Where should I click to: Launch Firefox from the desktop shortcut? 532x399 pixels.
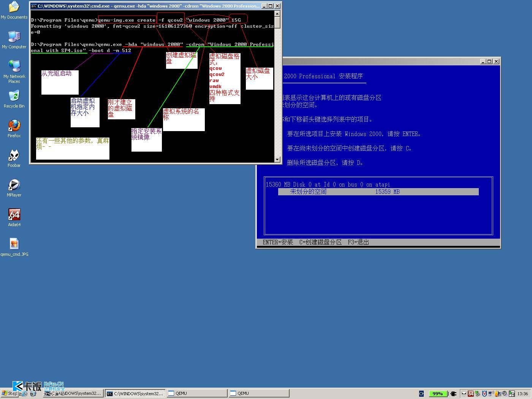point(14,128)
